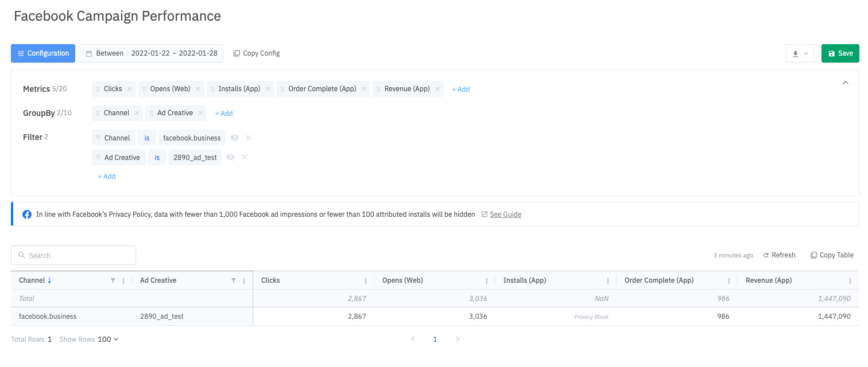
Task: Remove the Order Complete (App) metric
Action: (x=364, y=89)
